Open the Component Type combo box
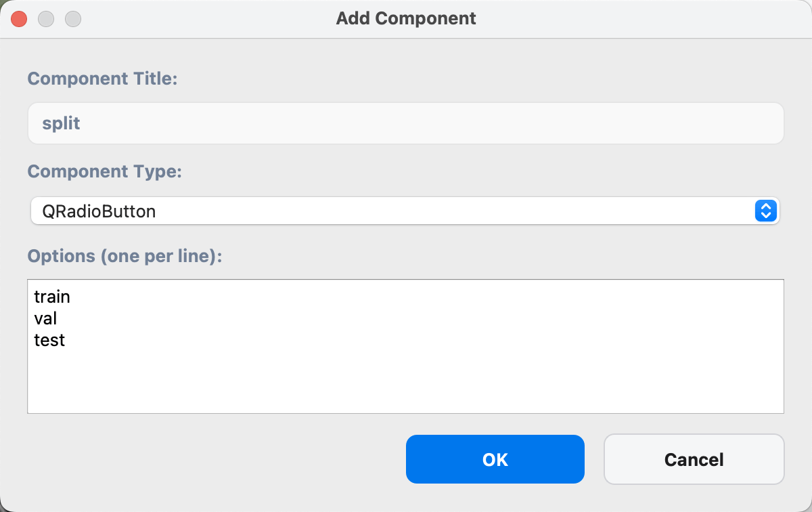The width and height of the screenshot is (812, 512). [x=405, y=211]
